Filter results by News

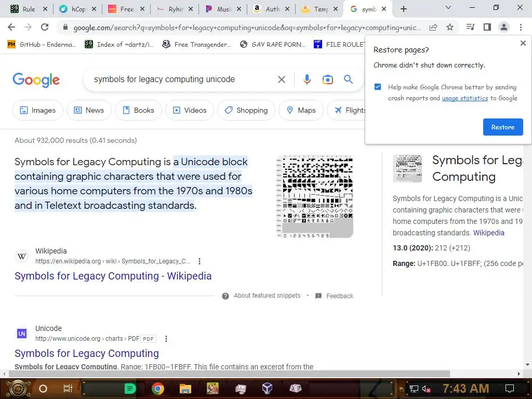tap(89, 110)
